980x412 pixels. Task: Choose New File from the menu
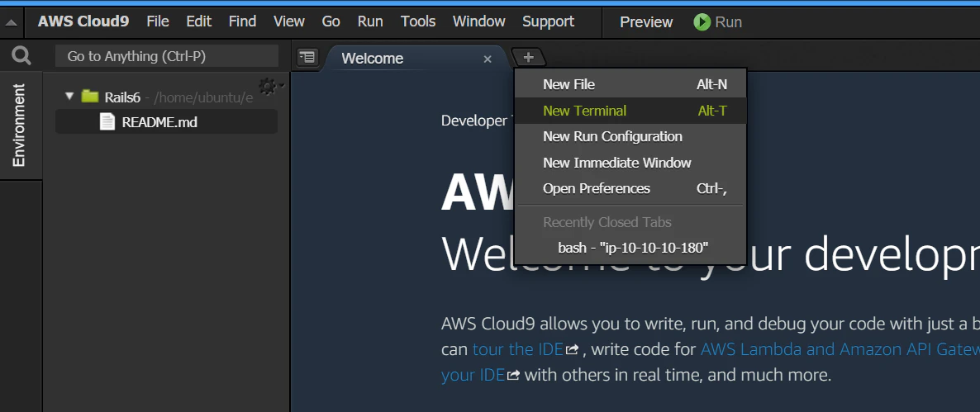pyautogui.click(x=630, y=84)
